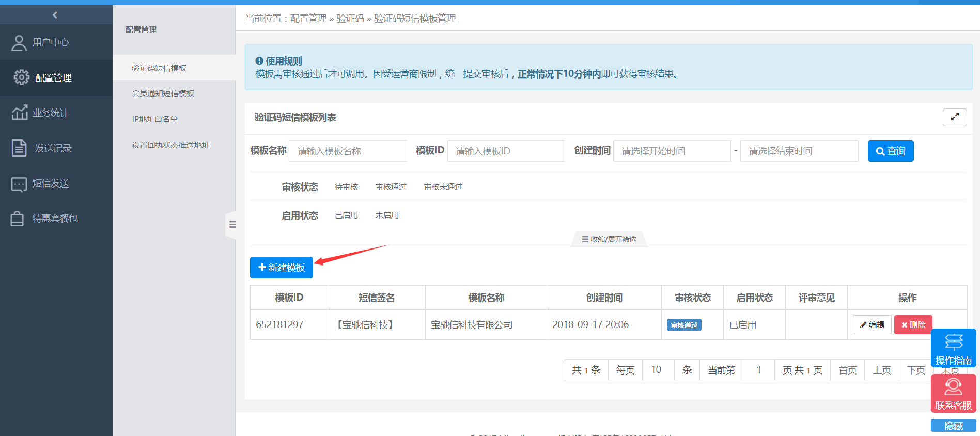Image resolution: width=980 pixels, height=436 pixels.
Task: Open IP地址白名单 menu item
Action: click(x=154, y=119)
